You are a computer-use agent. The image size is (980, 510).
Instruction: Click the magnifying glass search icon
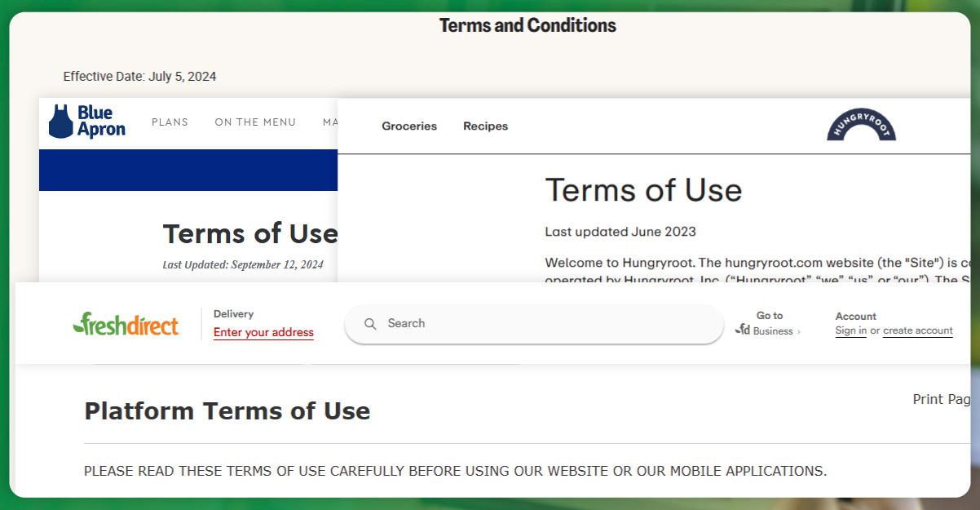point(370,324)
